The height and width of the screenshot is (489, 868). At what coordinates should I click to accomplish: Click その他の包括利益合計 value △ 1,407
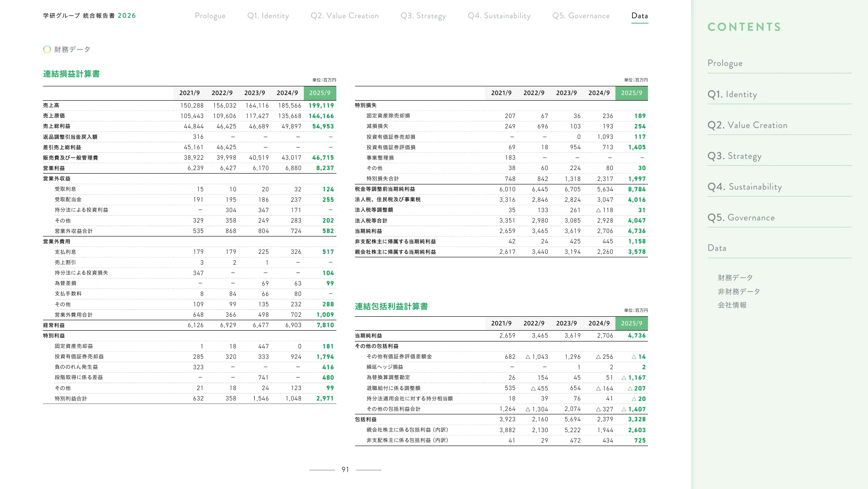pyautogui.click(x=634, y=409)
